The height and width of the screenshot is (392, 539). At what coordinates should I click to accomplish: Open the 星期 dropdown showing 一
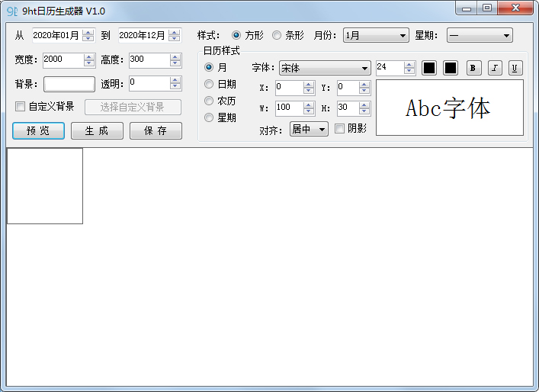click(x=480, y=35)
